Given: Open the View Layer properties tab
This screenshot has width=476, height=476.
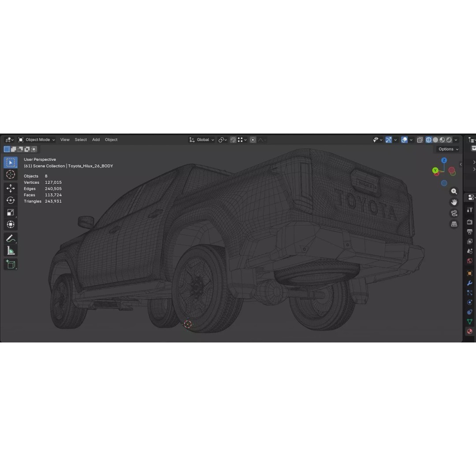Looking at the screenshot, I should 470,242.
